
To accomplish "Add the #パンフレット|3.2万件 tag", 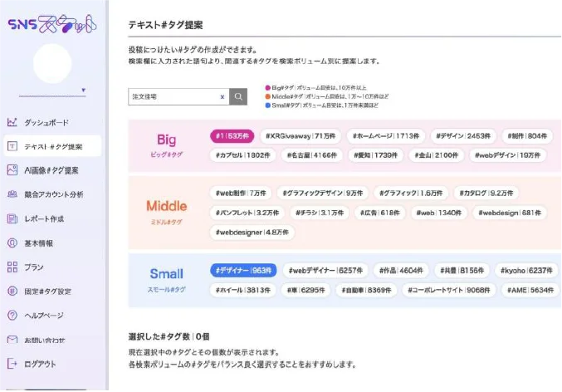I will pos(247,213).
